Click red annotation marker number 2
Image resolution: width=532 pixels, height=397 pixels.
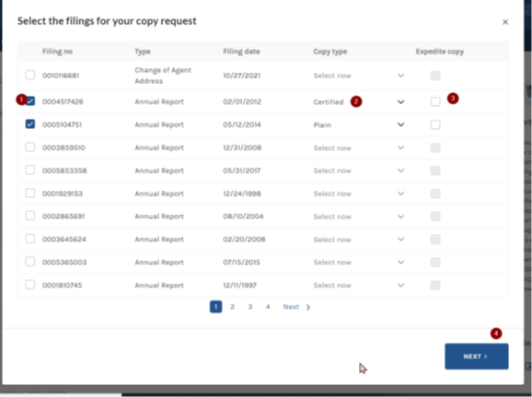click(356, 101)
